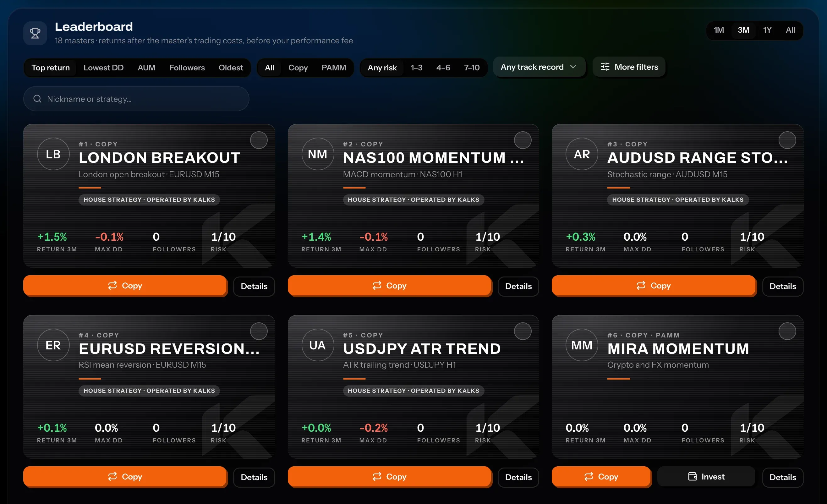This screenshot has width=827, height=504.
Task: Sort by AUM
Action: click(146, 68)
